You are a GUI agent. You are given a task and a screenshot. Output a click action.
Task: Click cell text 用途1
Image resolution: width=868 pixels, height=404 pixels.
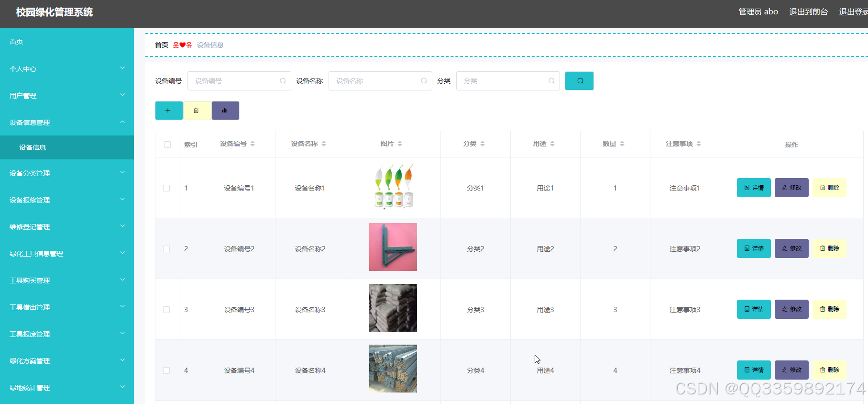pyautogui.click(x=545, y=188)
